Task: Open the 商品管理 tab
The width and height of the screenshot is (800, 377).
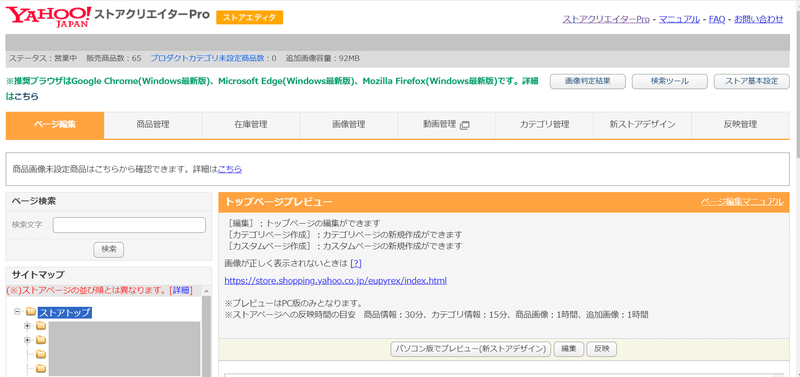Action: tap(153, 125)
